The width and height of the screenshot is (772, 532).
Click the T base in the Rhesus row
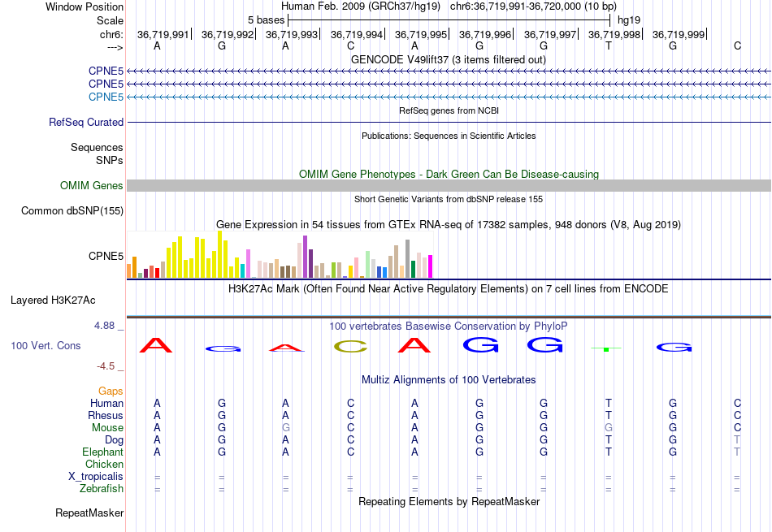pyautogui.click(x=609, y=415)
